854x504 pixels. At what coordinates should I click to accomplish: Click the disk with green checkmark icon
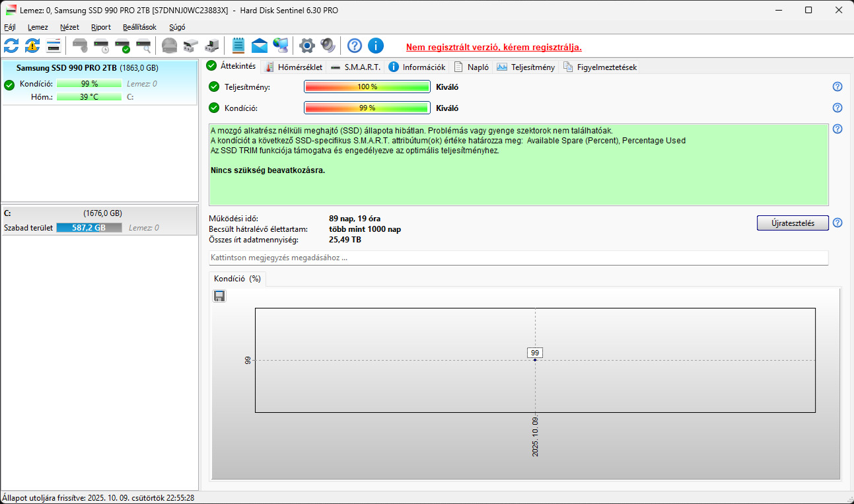tap(122, 46)
